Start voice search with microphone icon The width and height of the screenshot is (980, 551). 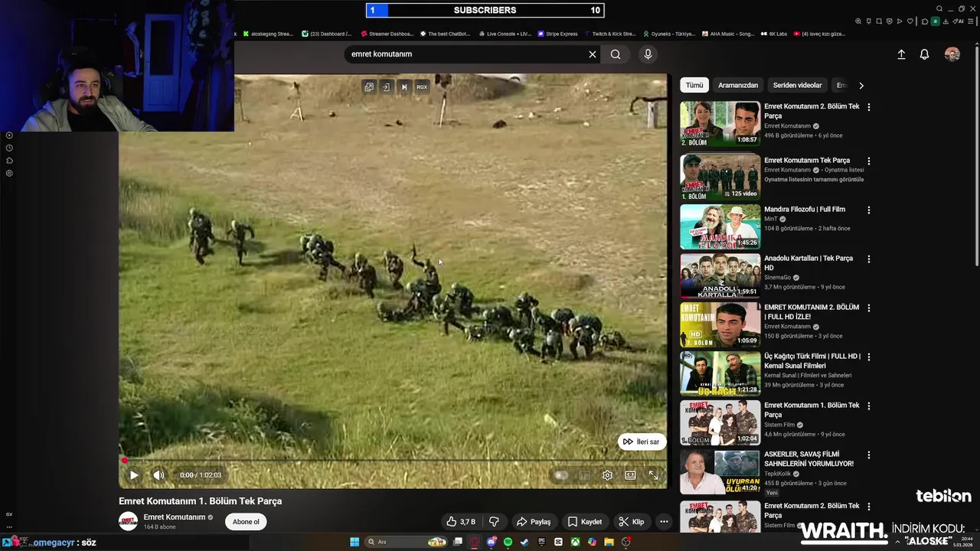tap(648, 54)
